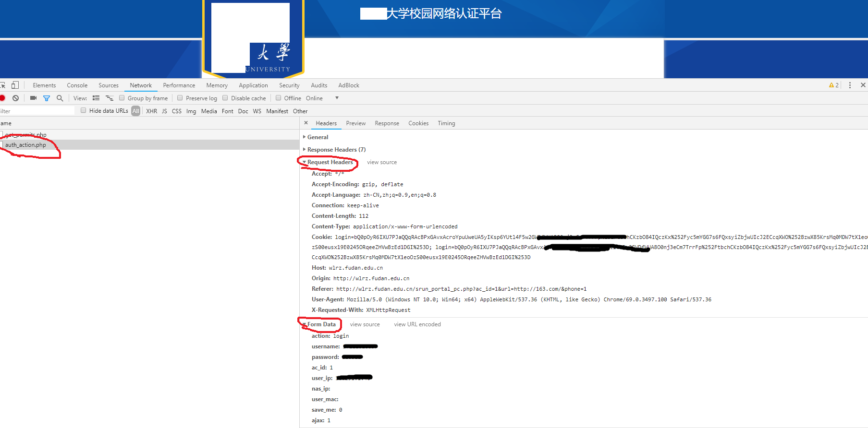Open the Security tab
Screen dimensions: 868x428
point(289,85)
